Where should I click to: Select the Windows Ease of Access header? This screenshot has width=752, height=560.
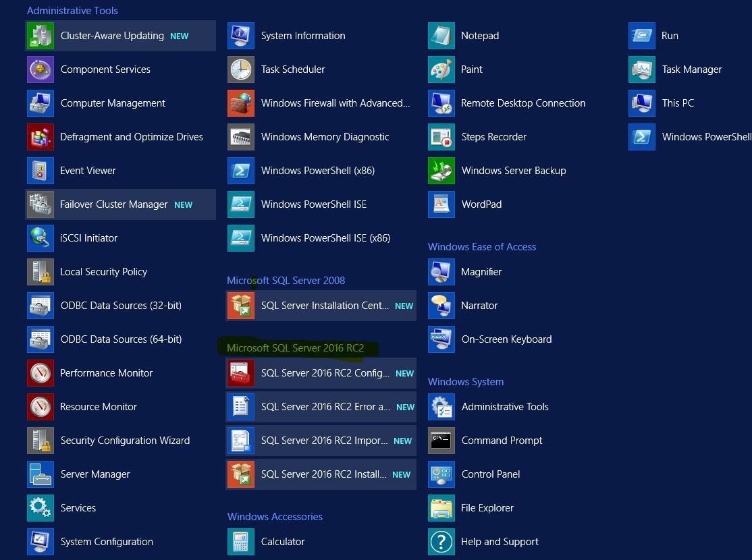[x=481, y=247]
